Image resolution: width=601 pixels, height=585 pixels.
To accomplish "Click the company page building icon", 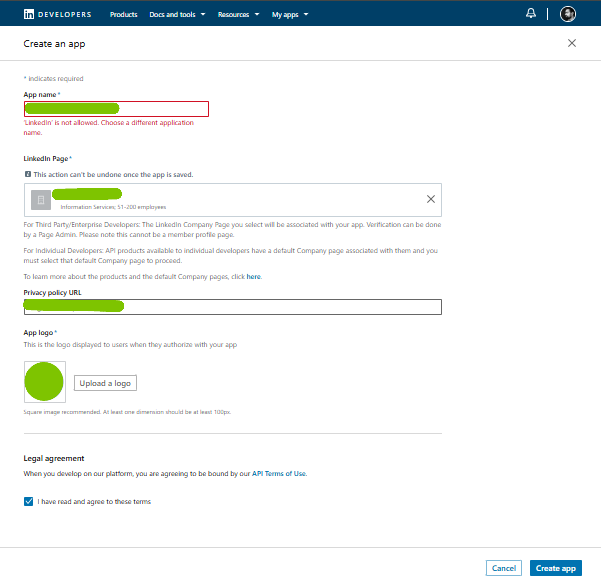I will (x=40, y=199).
